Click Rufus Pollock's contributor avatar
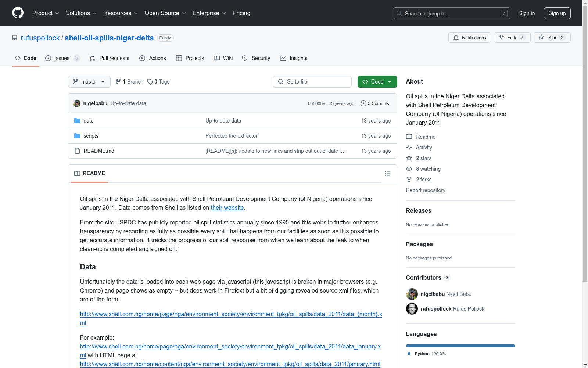Viewport: 588px width, 368px height. (x=412, y=309)
